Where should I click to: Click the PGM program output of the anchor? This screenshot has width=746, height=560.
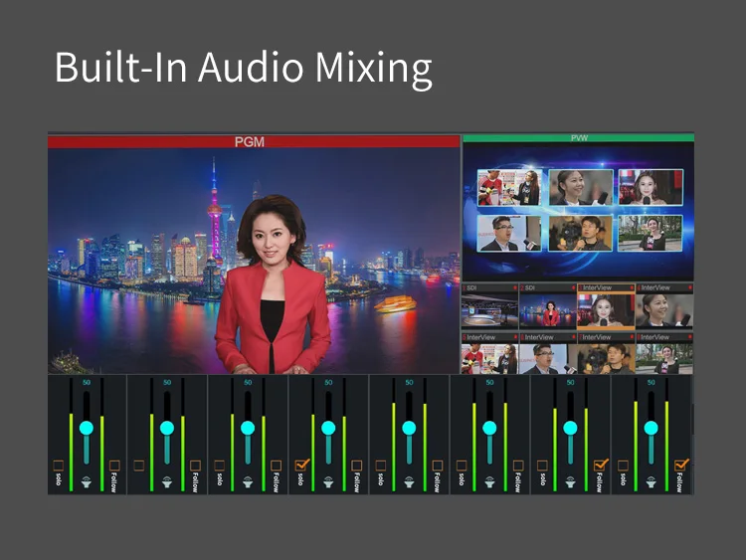pyautogui.click(x=254, y=261)
